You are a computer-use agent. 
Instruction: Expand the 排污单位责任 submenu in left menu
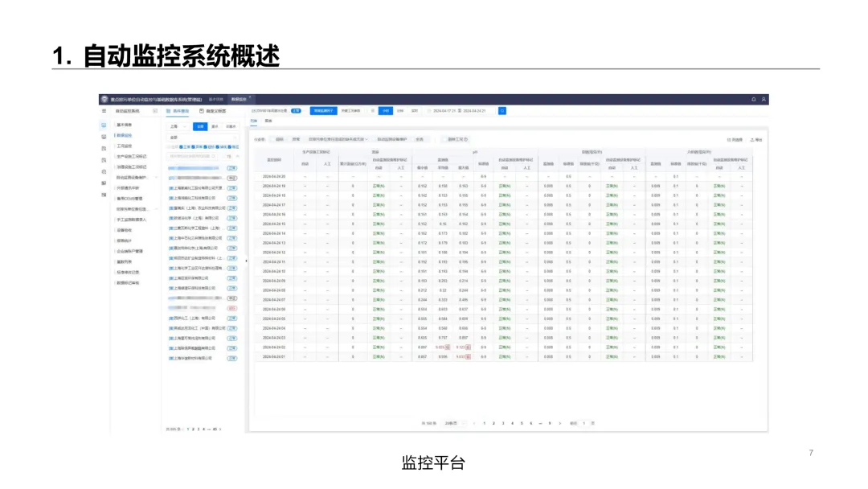click(156, 209)
